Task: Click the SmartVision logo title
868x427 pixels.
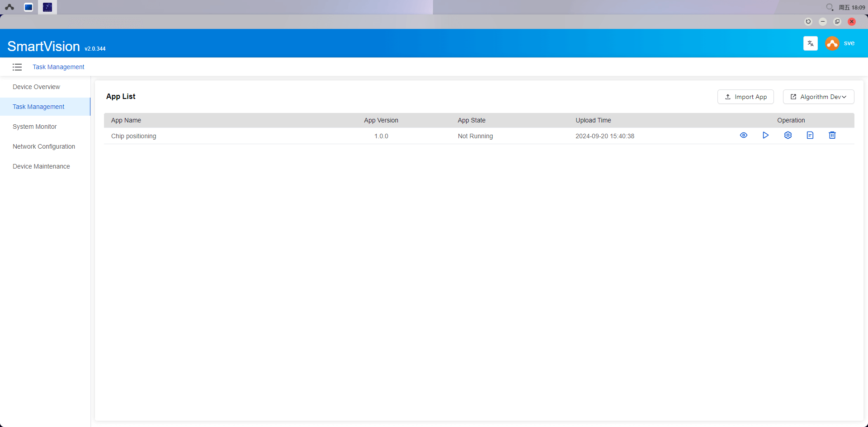Action: (43, 46)
